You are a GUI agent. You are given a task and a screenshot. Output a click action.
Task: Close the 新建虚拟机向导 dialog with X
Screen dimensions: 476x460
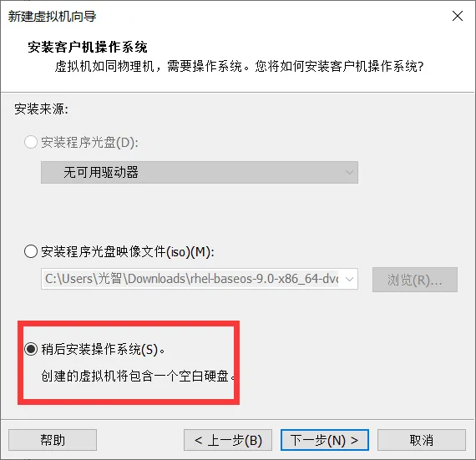[457, 16]
